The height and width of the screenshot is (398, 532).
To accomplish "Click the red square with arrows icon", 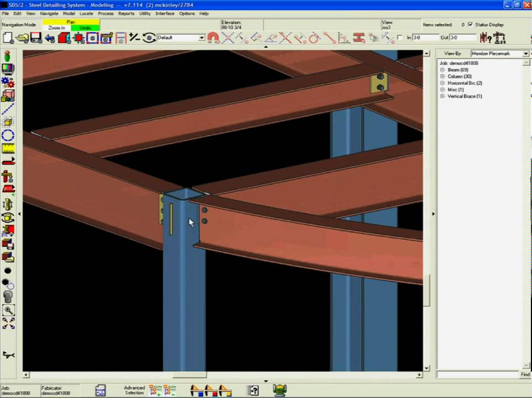I will point(79,38).
